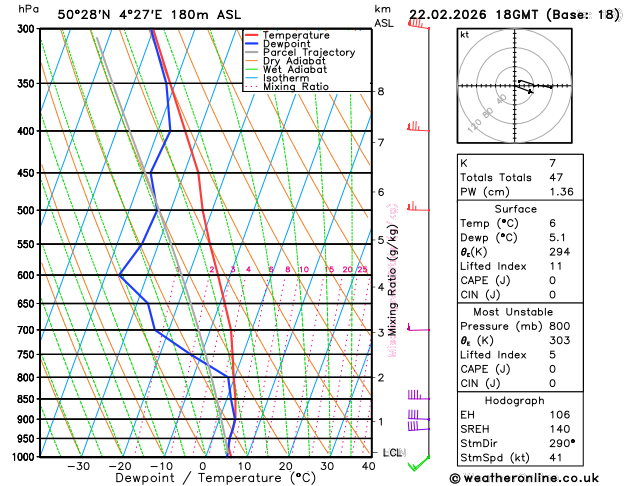Click the 'Isotherm' legend label
Image resolution: width=629 pixels, height=486 pixels.
coord(286,78)
